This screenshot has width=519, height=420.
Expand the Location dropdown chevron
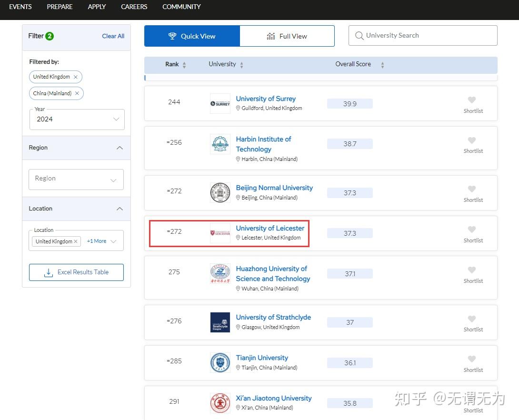pos(113,241)
